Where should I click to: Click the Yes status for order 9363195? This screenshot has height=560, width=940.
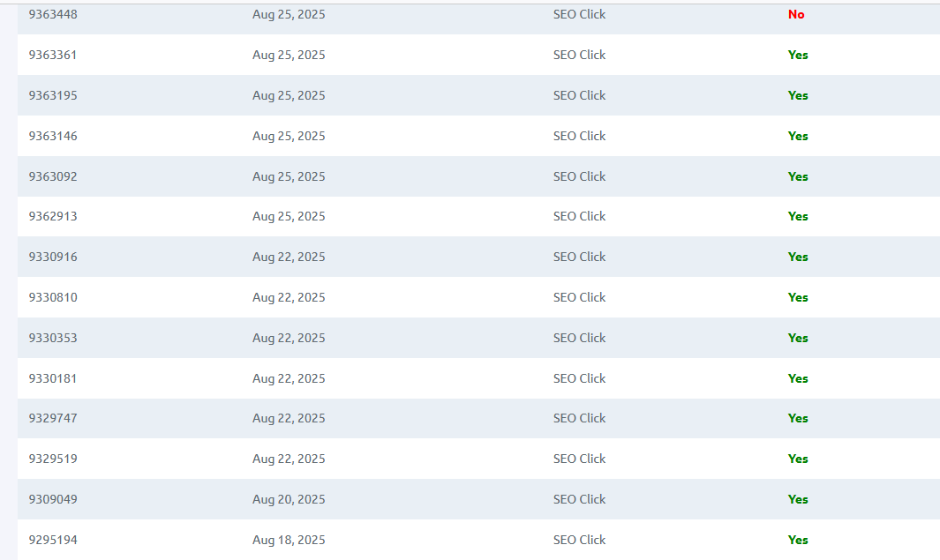798,96
